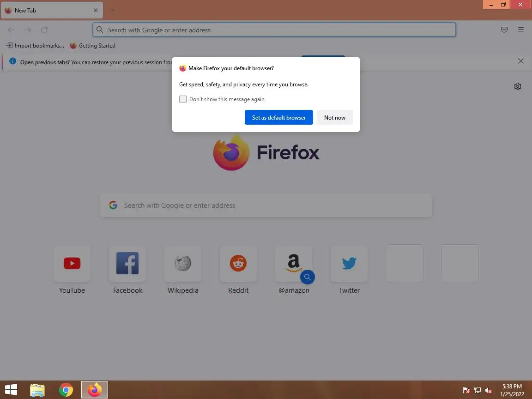Select the New Tab tab
This screenshot has height=399, width=532.
[x=52, y=11]
